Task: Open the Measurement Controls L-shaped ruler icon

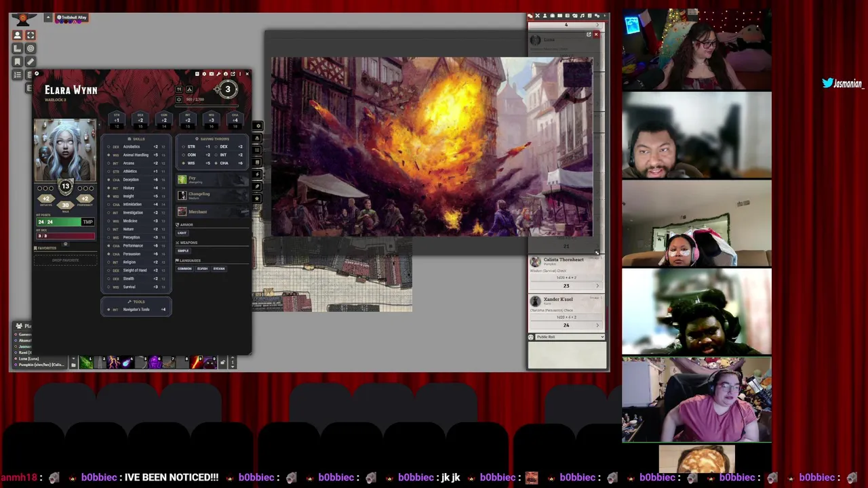Action: (x=18, y=49)
